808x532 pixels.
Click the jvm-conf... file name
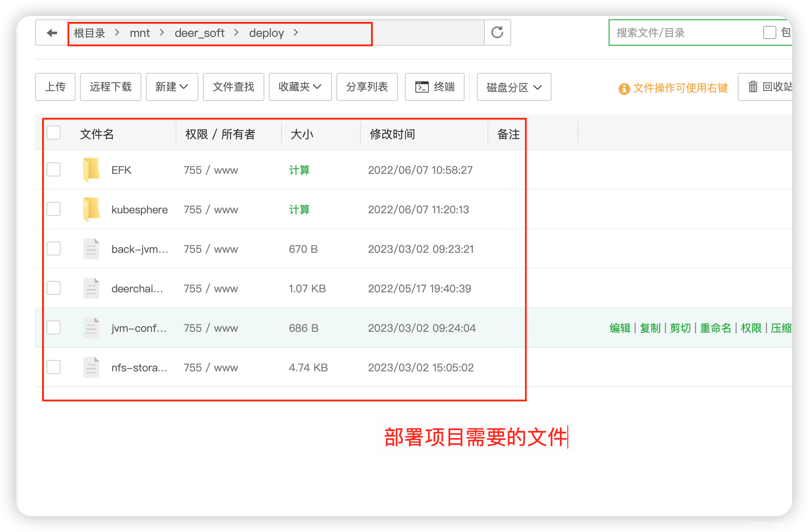tap(139, 328)
